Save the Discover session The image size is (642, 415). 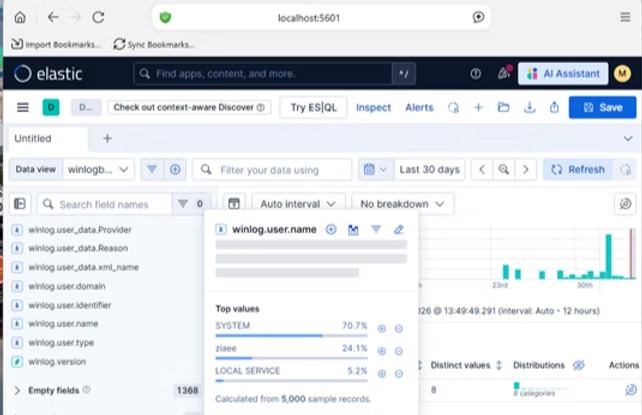click(x=602, y=108)
